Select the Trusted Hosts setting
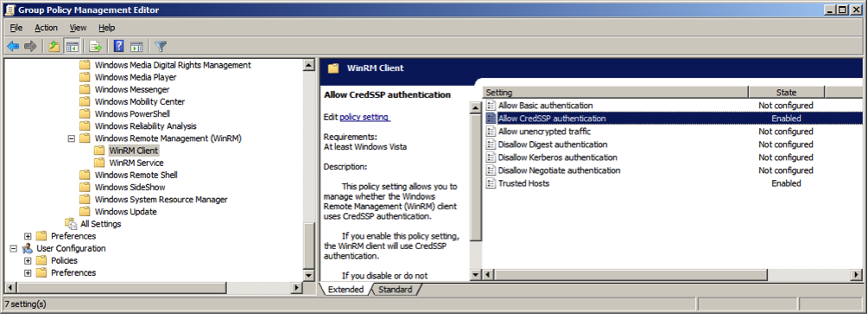The image size is (868, 314). click(673, 183)
